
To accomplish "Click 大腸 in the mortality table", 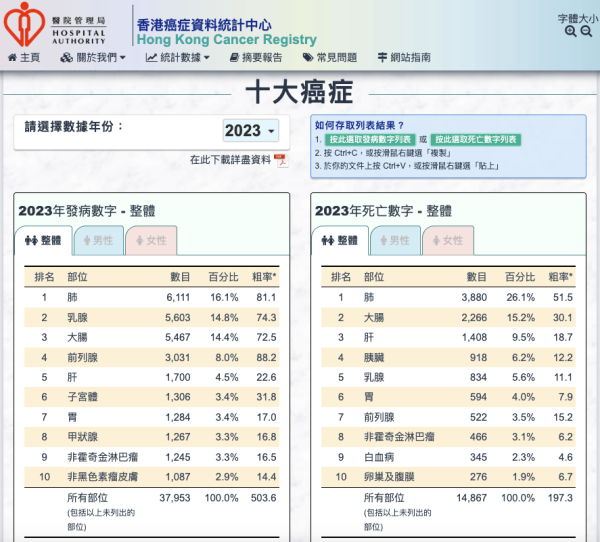I will tap(374, 317).
